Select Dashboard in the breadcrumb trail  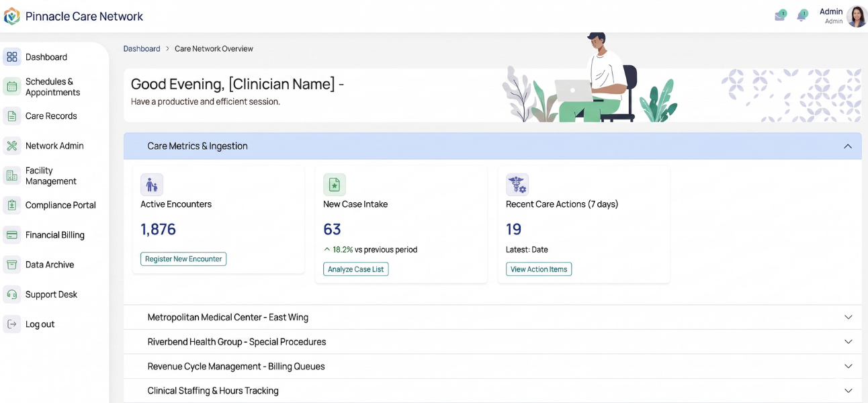tap(142, 48)
